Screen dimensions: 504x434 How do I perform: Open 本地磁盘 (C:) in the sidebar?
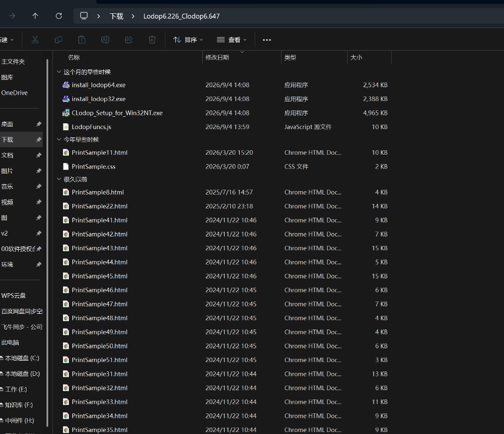click(x=21, y=358)
